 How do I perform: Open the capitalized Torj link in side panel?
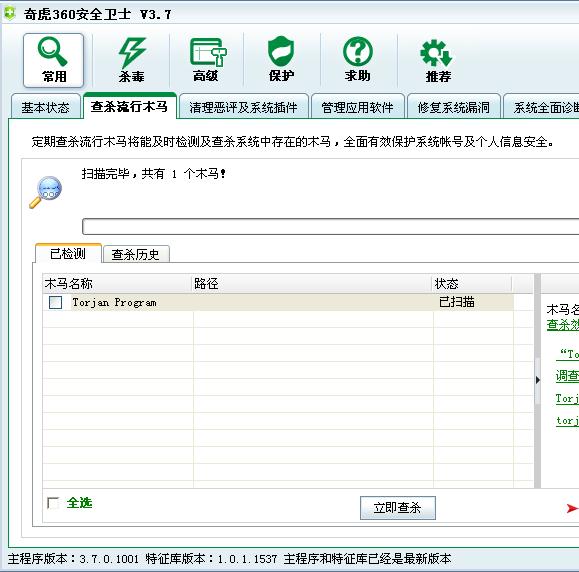567,398
